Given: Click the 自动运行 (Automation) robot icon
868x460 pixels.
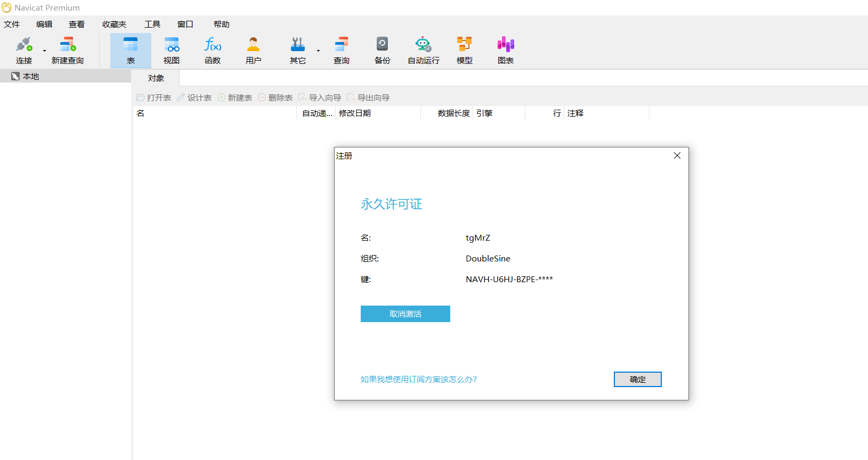Looking at the screenshot, I should click(424, 51).
